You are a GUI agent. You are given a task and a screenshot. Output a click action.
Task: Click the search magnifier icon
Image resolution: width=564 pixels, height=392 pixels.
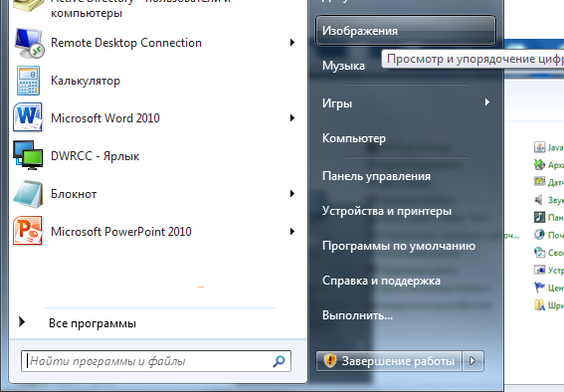pyautogui.click(x=279, y=361)
